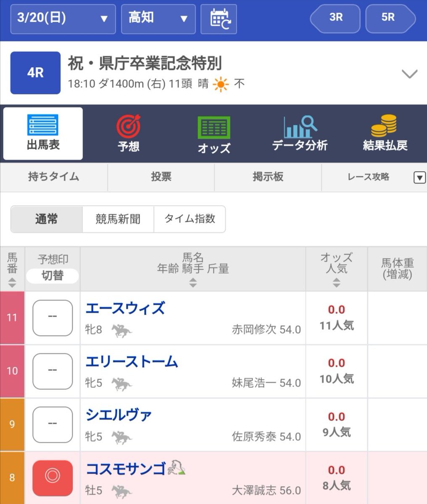
Task: Expand race details with the chevron
Action: click(x=408, y=74)
